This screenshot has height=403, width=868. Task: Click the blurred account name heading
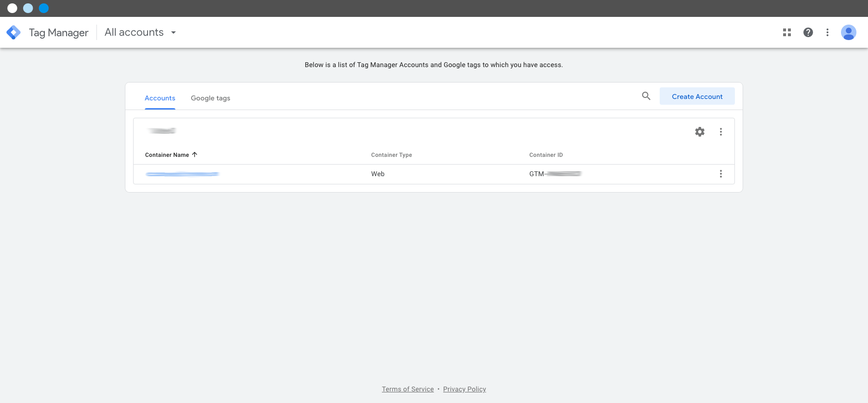coord(162,131)
